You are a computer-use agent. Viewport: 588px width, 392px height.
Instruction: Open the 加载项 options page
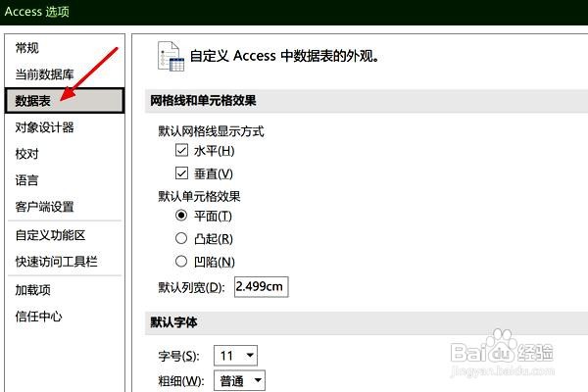click(x=32, y=290)
